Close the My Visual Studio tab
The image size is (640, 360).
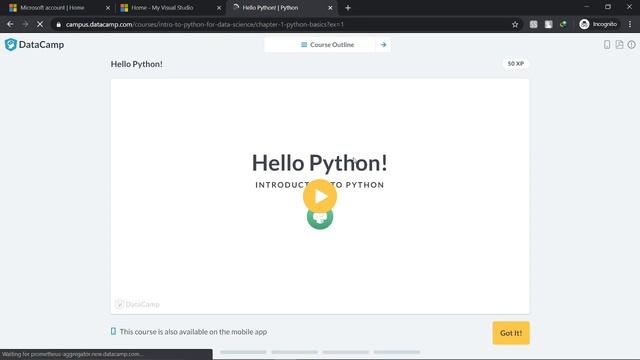coord(219,8)
